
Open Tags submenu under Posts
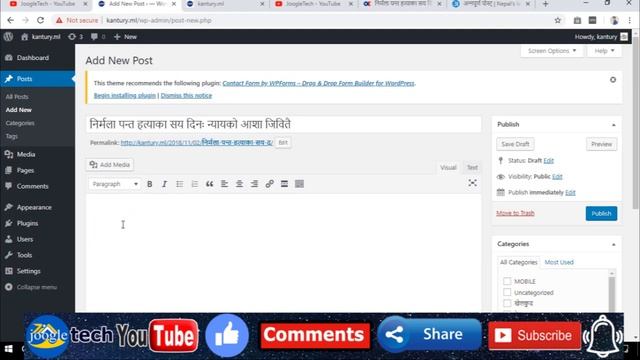[x=11, y=136]
